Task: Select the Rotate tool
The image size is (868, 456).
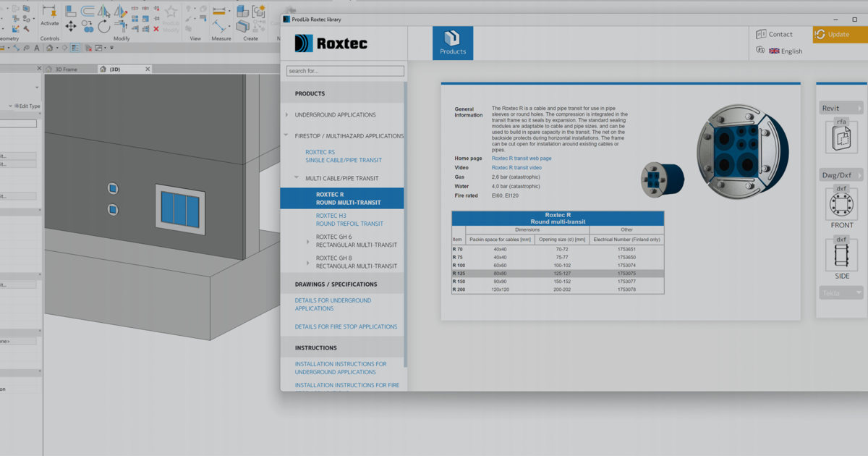Action: [x=104, y=27]
